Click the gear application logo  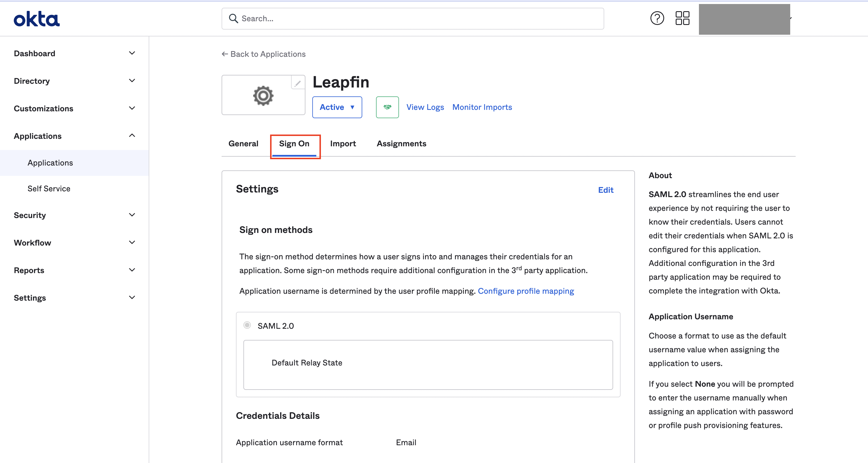pos(263,96)
